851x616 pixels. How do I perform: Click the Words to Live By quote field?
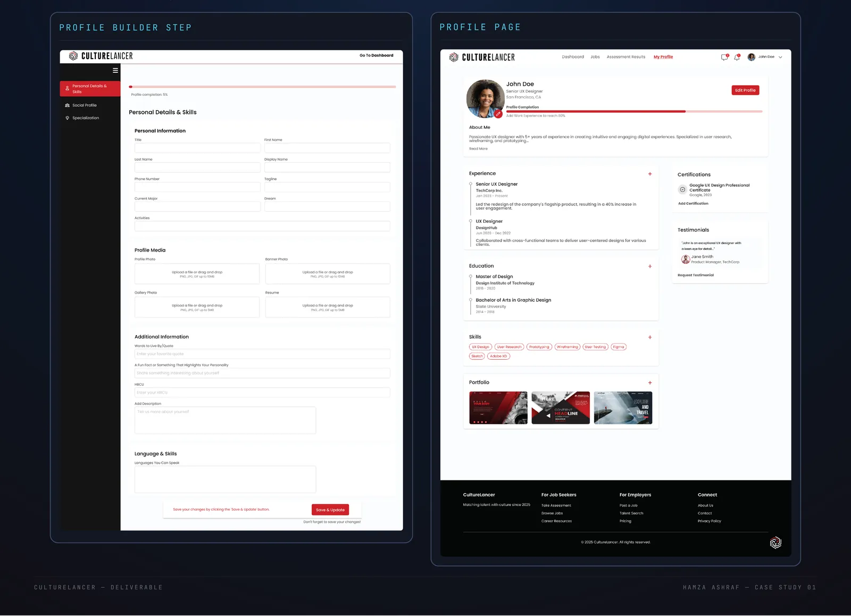click(262, 354)
